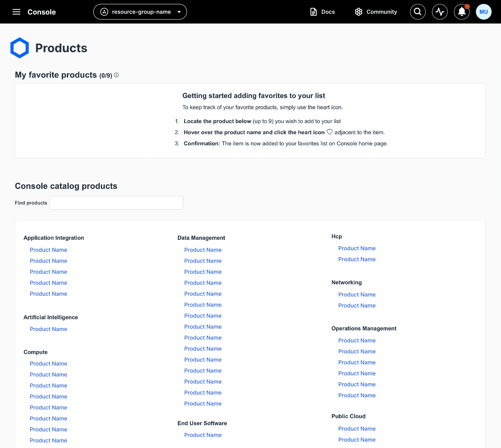
Task: Click the Console home title
Action: click(x=42, y=12)
